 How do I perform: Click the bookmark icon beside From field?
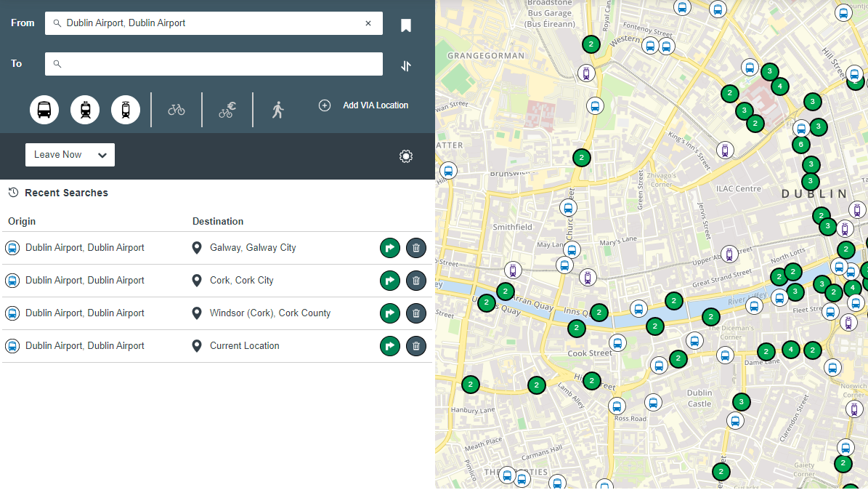click(x=406, y=26)
